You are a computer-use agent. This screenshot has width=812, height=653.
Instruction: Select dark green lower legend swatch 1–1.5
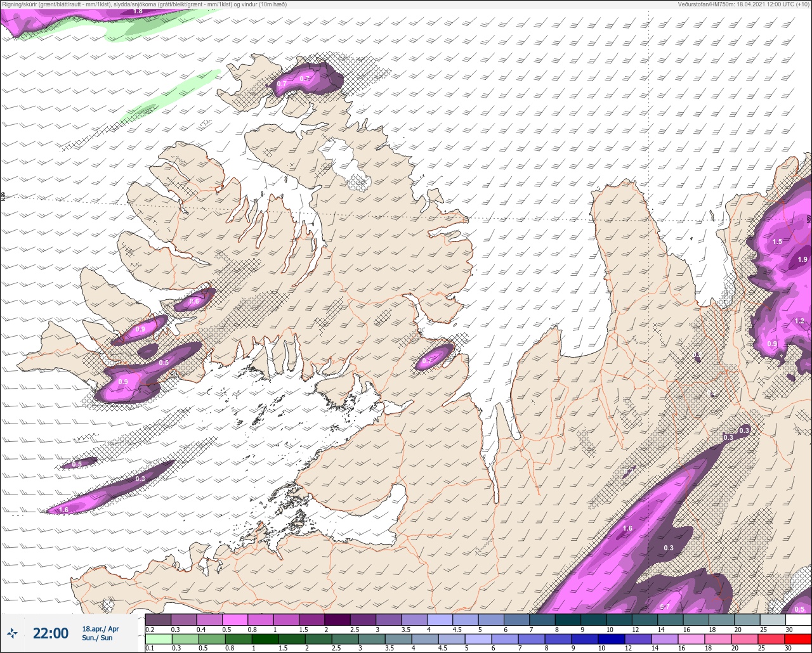[266, 638]
